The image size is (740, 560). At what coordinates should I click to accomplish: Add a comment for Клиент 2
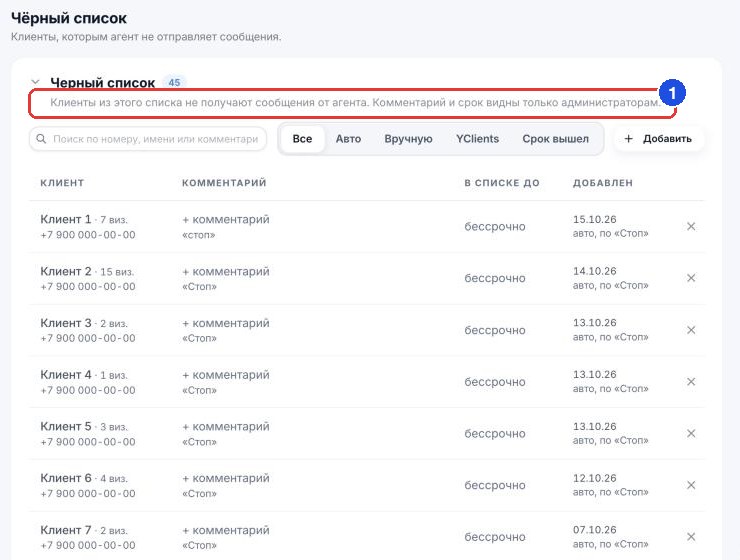coord(226,271)
